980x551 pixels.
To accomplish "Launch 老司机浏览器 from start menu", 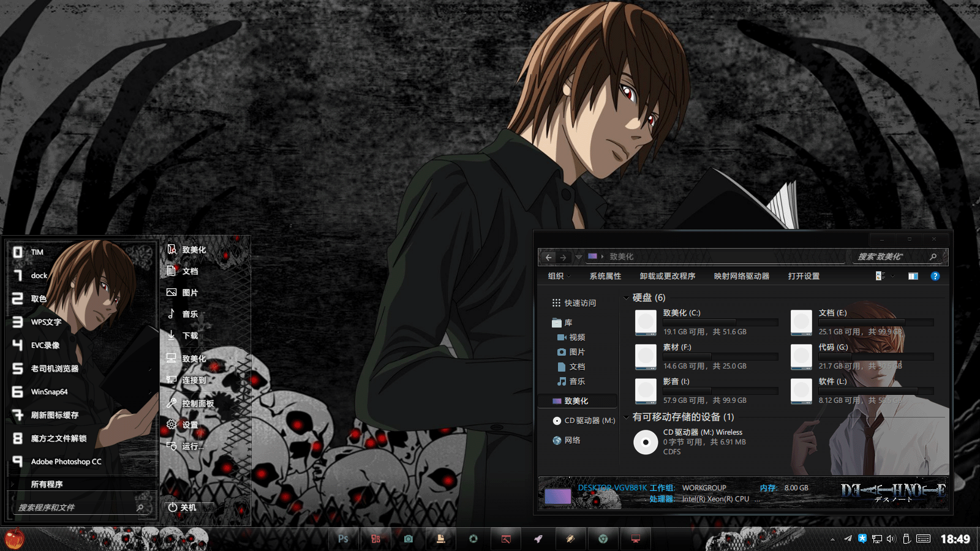I will tap(81, 369).
